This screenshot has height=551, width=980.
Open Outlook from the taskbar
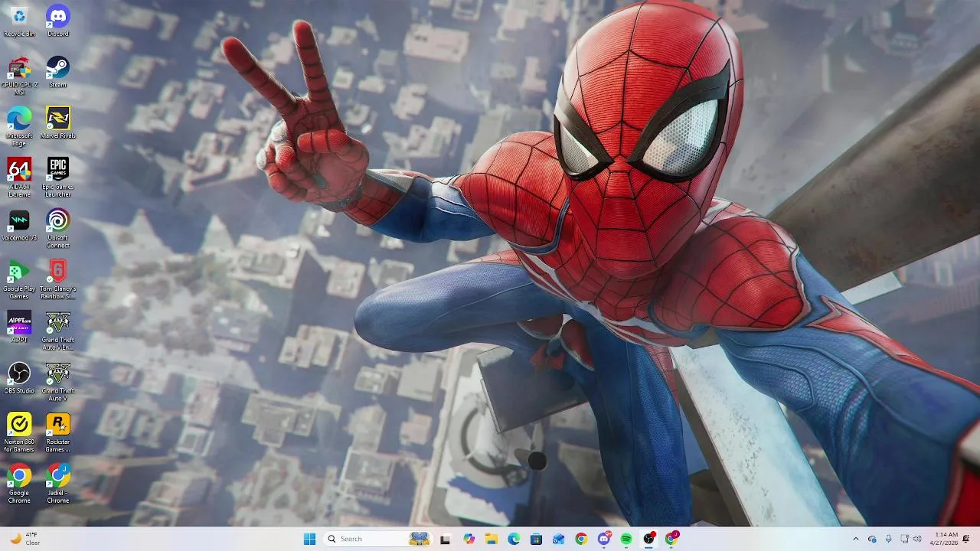[x=558, y=539]
